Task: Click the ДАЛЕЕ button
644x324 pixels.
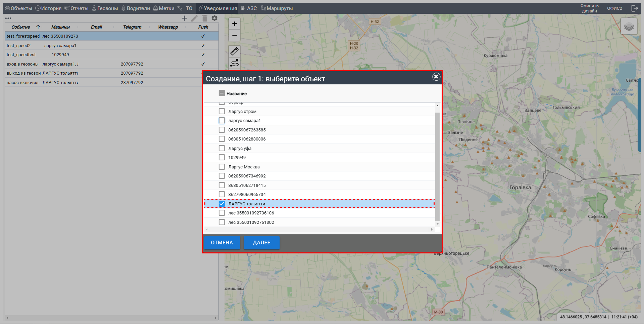Action: [x=261, y=243]
